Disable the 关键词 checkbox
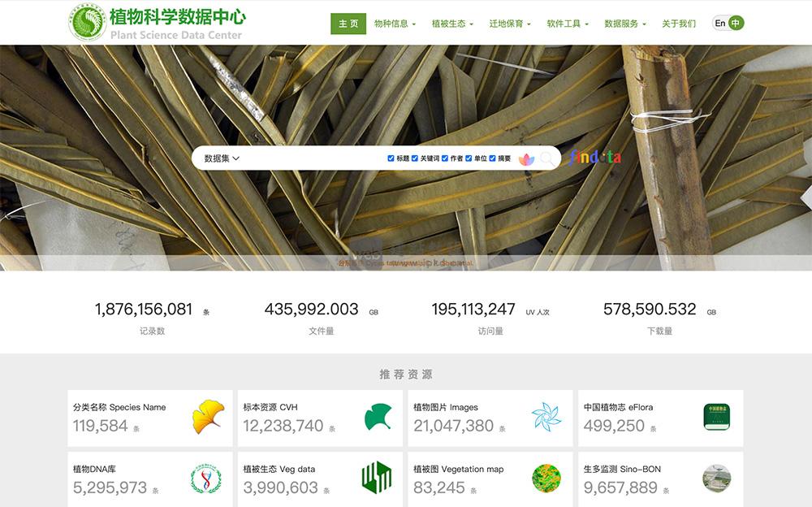The width and height of the screenshot is (812, 507). [414, 158]
